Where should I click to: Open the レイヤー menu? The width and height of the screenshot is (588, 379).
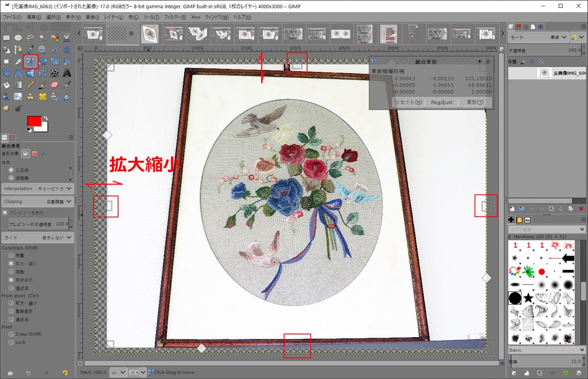(x=113, y=17)
